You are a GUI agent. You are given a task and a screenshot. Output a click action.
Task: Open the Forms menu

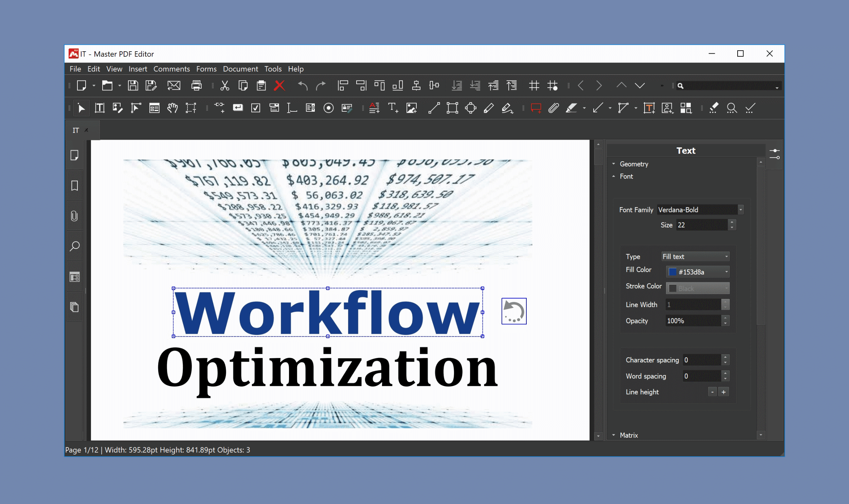pyautogui.click(x=206, y=69)
